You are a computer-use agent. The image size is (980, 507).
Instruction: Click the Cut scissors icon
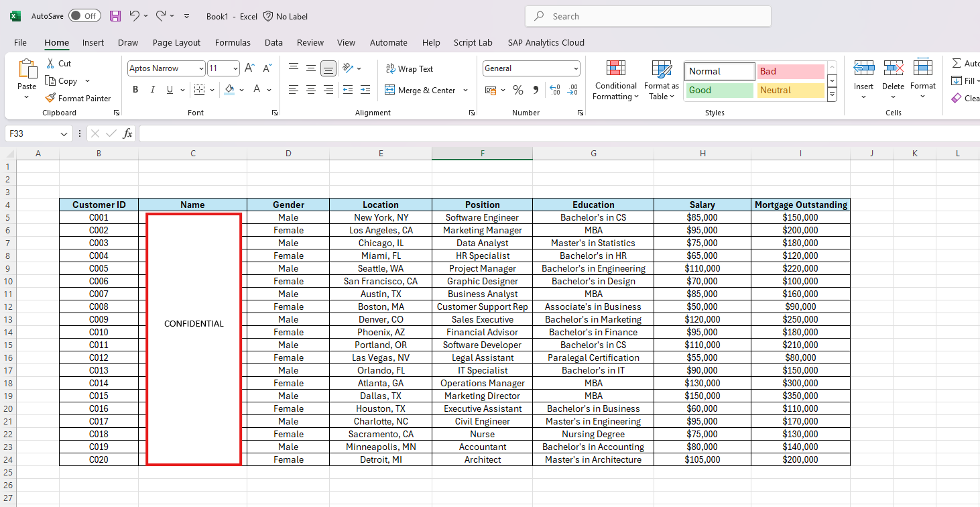(50, 64)
